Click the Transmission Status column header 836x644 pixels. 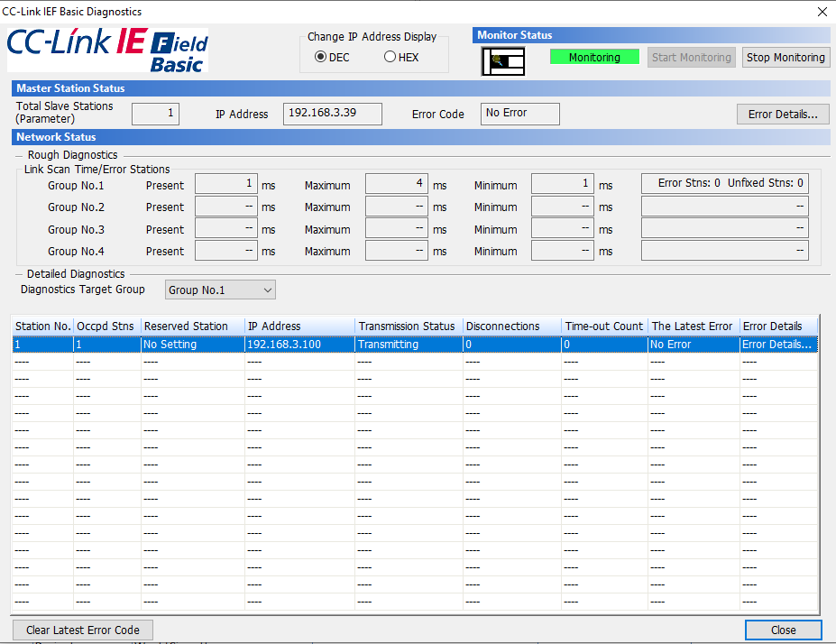(409, 327)
